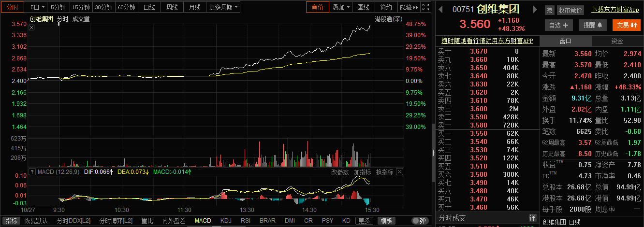Click the chart cursor marker below 分时 label

tap(59, 24)
